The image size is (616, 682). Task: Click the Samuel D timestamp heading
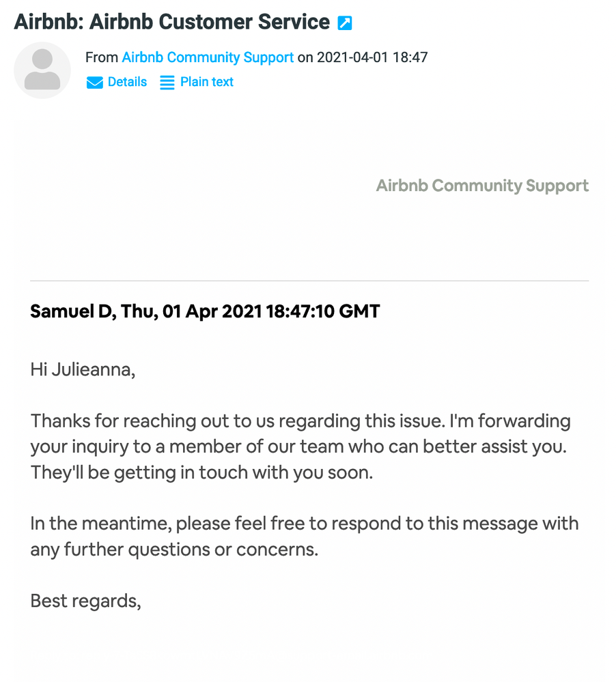205,311
